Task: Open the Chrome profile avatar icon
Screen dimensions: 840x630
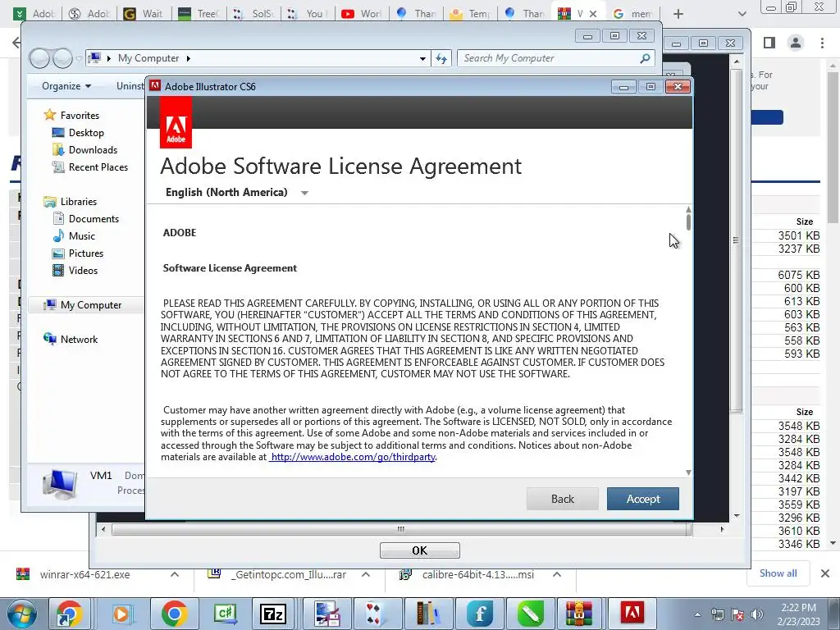Action: (x=796, y=43)
